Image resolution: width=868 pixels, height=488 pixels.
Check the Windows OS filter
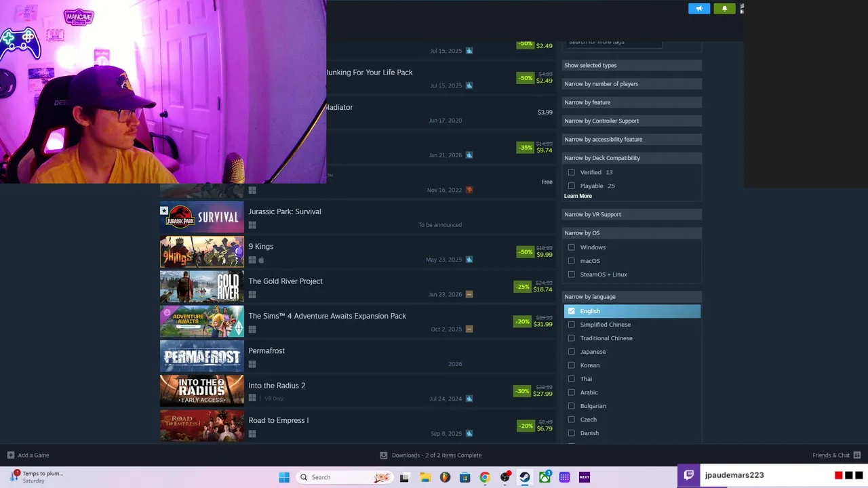click(571, 247)
